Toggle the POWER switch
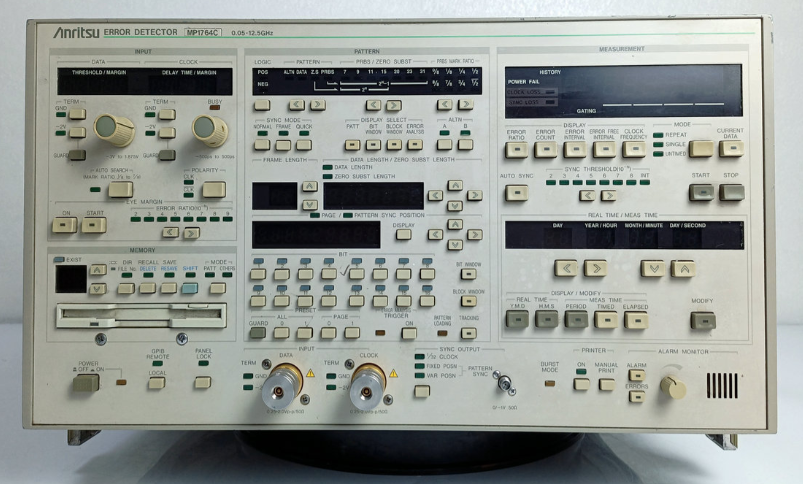 pos(87,381)
